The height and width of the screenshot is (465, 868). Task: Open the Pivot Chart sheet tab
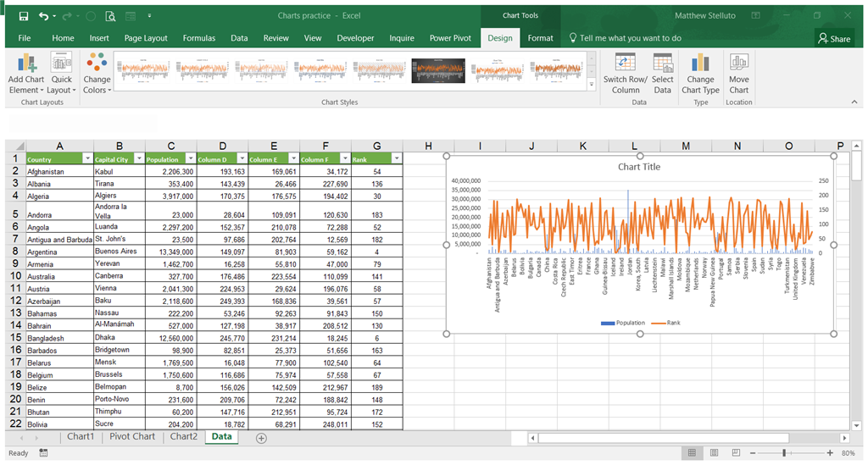pos(133,437)
